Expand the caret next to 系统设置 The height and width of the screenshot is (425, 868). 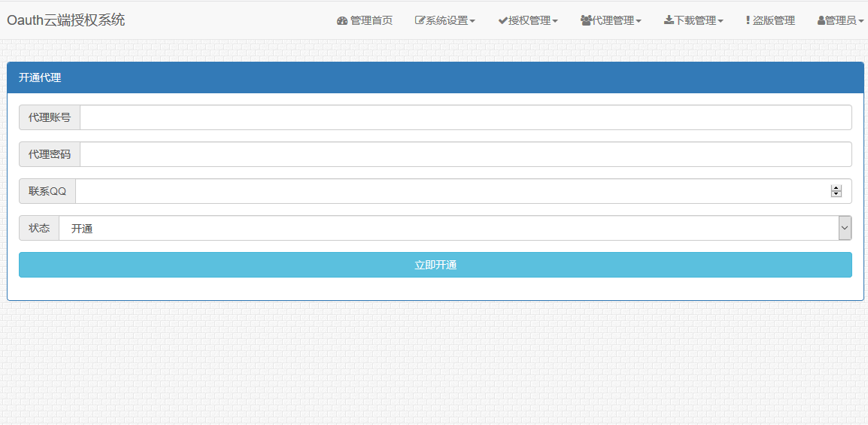point(472,22)
